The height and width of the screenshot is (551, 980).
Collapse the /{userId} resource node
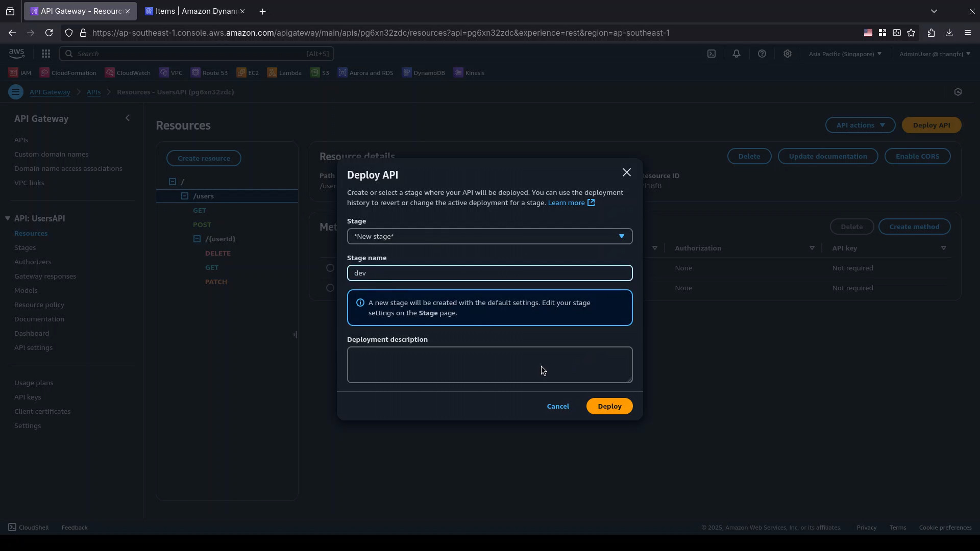pos(197,239)
